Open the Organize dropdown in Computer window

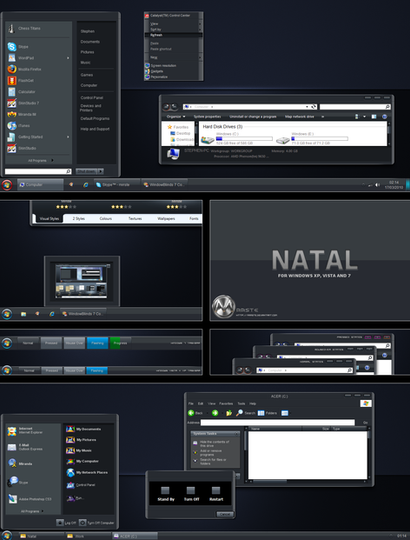[x=176, y=117]
